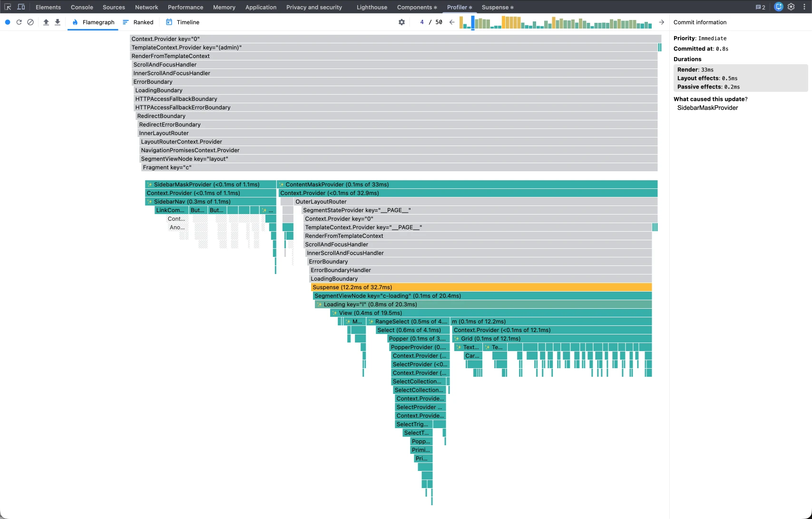Open the Network panel tab
This screenshot has width=812, height=519.
(x=147, y=7)
